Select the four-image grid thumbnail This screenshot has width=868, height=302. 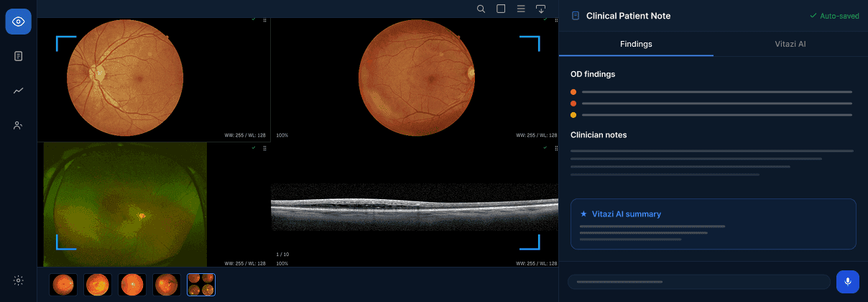[201, 285]
